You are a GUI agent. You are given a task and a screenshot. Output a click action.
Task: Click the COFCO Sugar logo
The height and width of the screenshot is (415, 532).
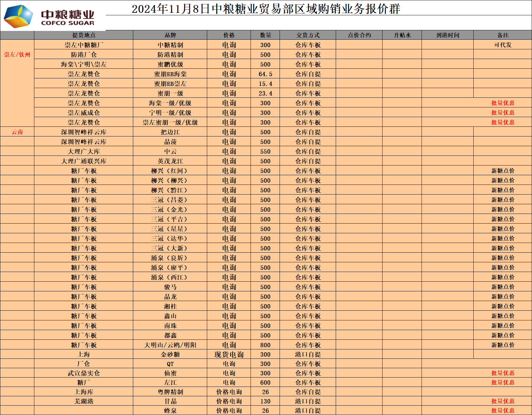tap(49, 16)
